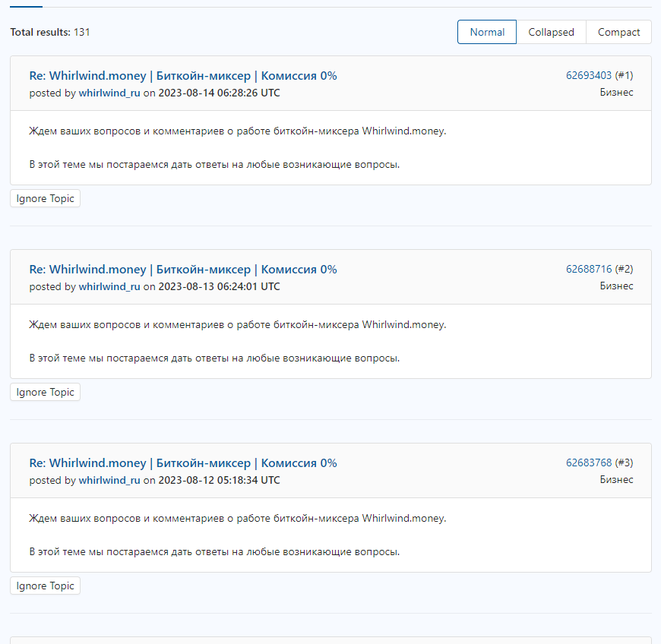Click the 'Total results: 131' text
Screen dimensions: 661x644
pos(50,33)
